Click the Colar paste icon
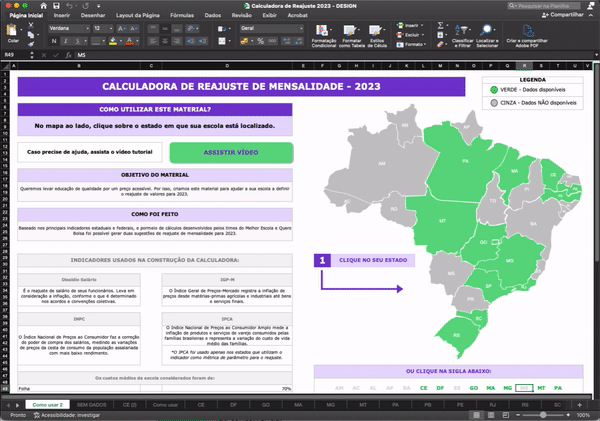Image resolution: width=600 pixels, height=421 pixels. click(x=13, y=32)
